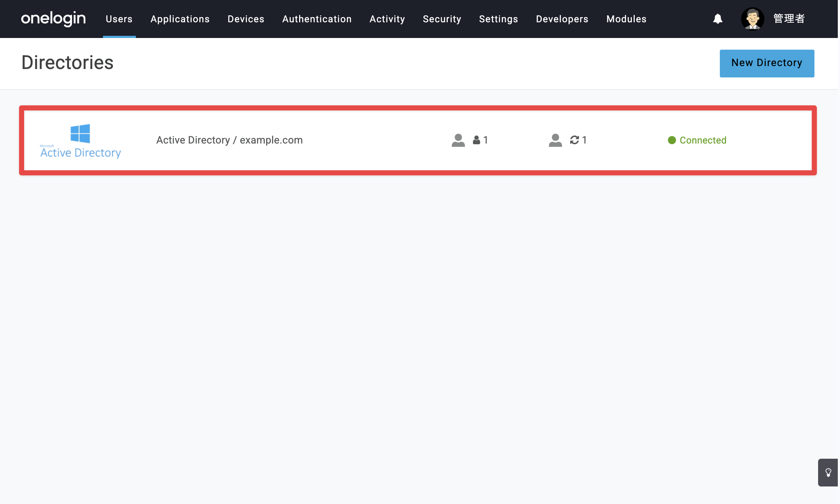Open the Developers menu
840x504 pixels.
(x=562, y=19)
